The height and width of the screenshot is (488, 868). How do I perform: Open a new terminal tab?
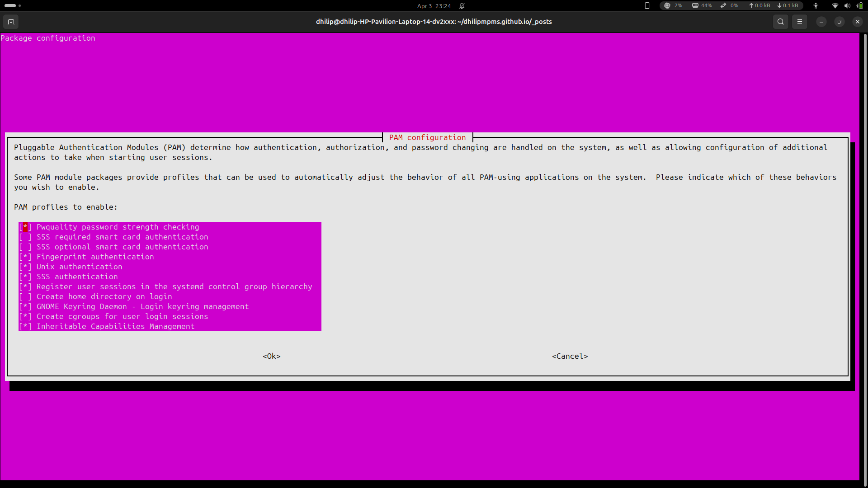click(10, 21)
